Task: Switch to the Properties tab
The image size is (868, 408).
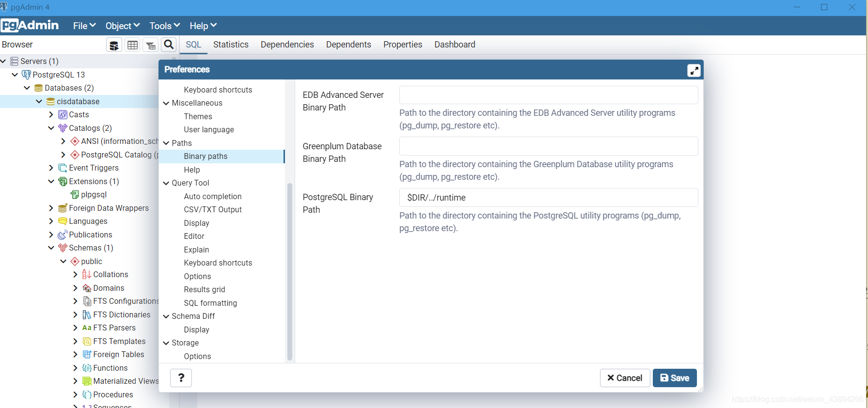Action: point(403,45)
